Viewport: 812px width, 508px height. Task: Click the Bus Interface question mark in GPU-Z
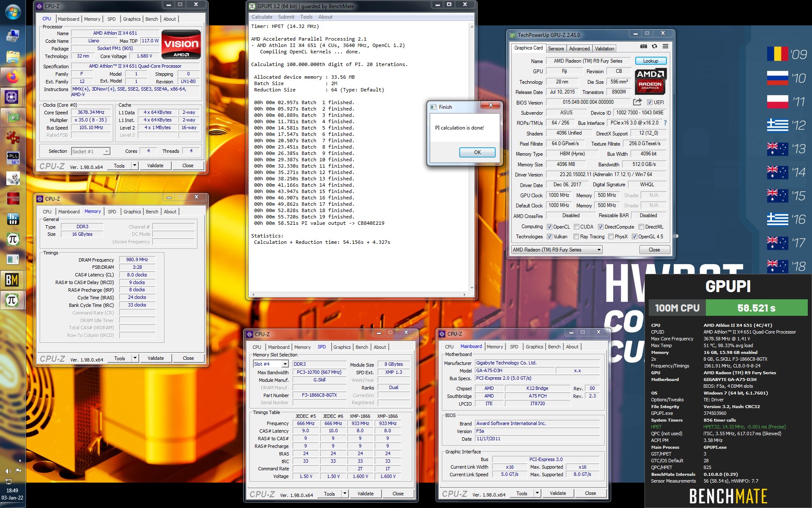[665, 123]
